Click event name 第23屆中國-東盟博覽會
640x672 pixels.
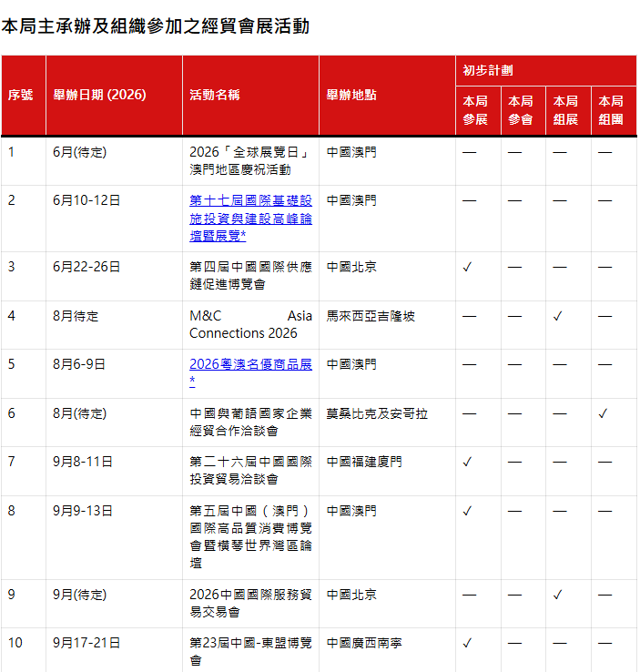pos(250,651)
